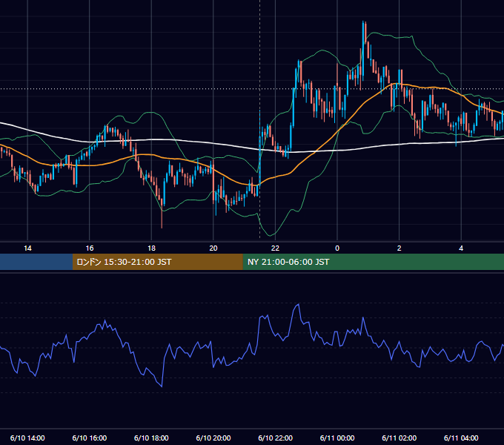Click the 18 hour axis label
504x445 pixels.
point(151,248)
